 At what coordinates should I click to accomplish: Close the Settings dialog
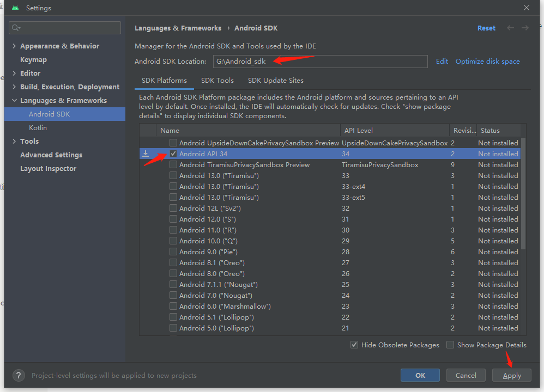(527, 8)
